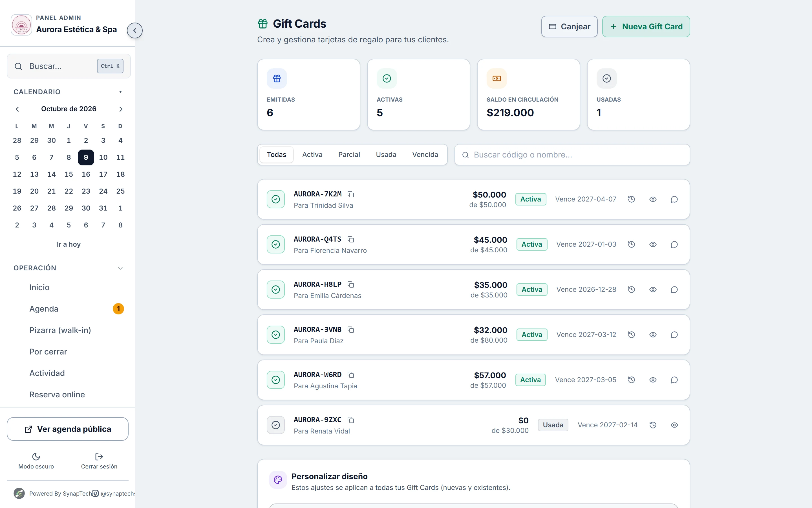Send message for AURORA-7K2M card

point(674,199)
